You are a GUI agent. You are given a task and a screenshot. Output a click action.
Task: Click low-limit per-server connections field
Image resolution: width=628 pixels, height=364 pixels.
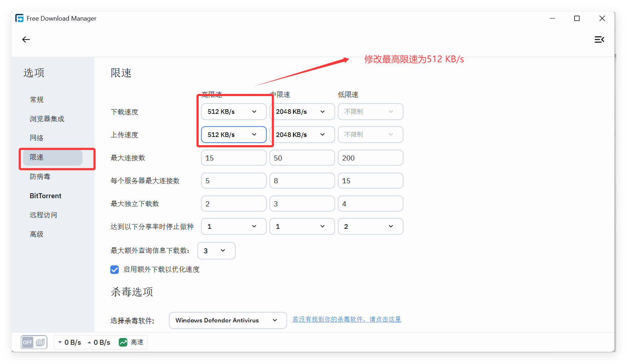point(370,181)
